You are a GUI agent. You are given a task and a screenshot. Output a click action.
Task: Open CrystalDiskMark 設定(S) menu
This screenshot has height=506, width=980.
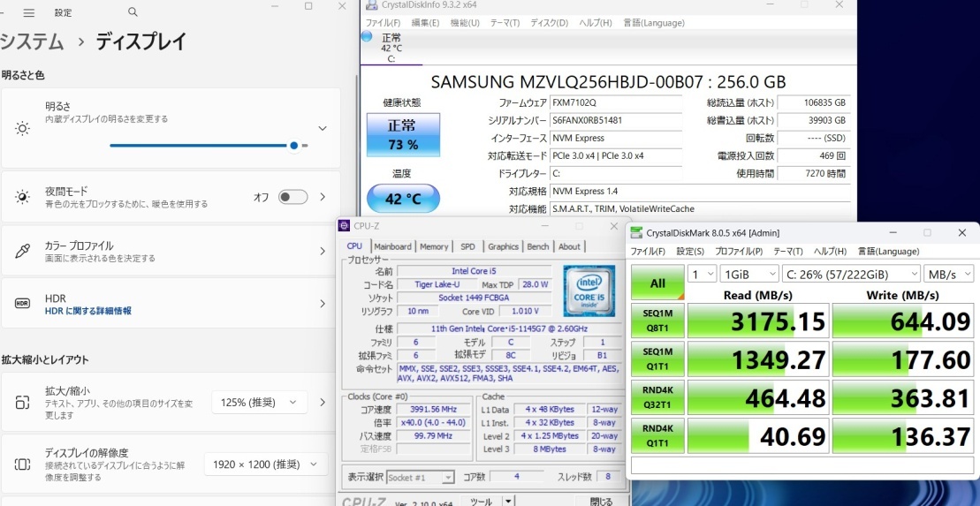690,251
